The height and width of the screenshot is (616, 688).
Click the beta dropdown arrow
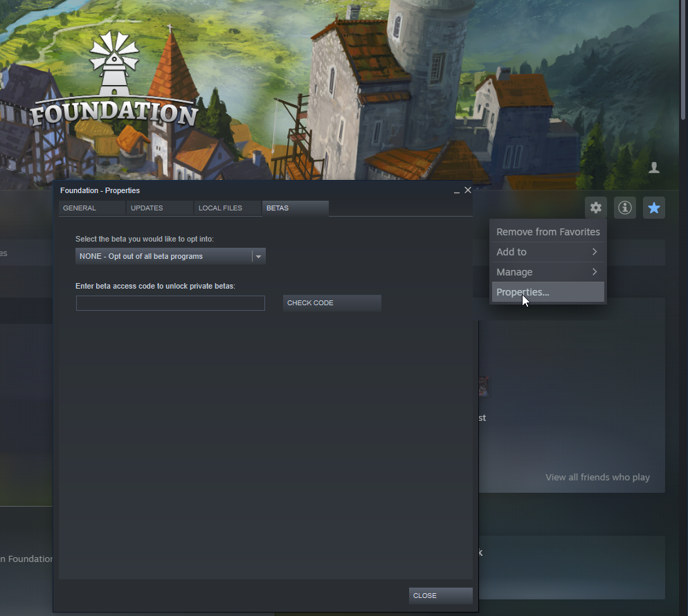coord(258,257)
